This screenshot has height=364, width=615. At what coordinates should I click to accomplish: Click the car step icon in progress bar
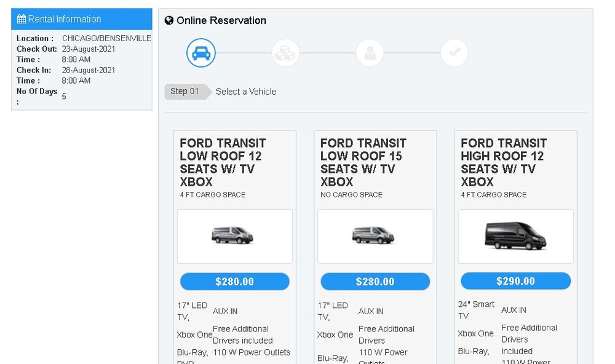pyautogui.click(x=201, y=53)
